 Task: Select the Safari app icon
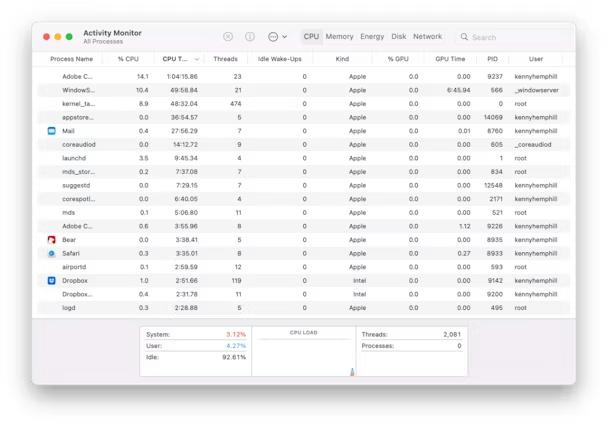(52, 253)
